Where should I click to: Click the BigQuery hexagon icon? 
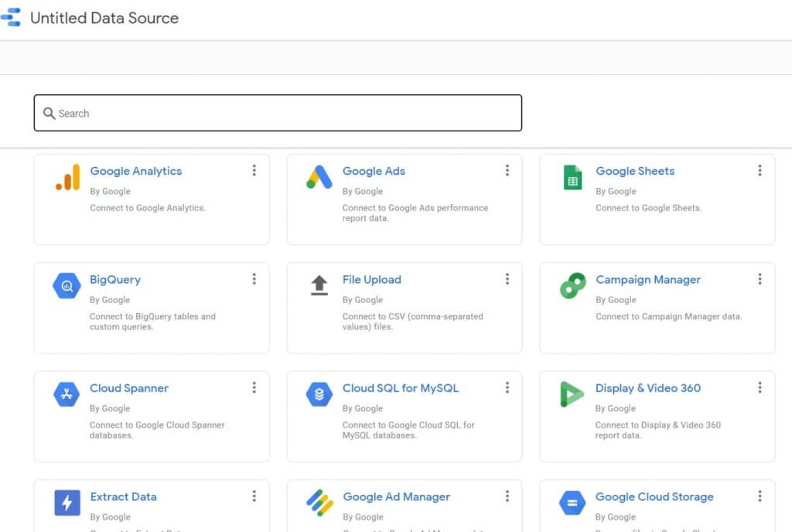pyautogui.click(x=67, y=285)
